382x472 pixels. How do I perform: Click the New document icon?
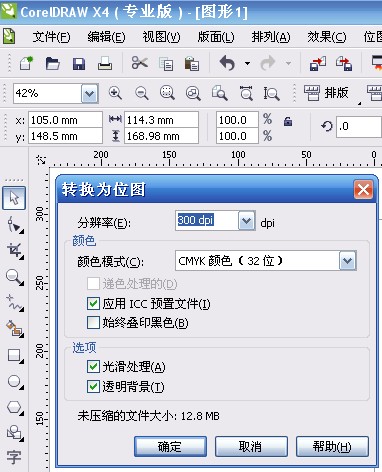[26, 63]
